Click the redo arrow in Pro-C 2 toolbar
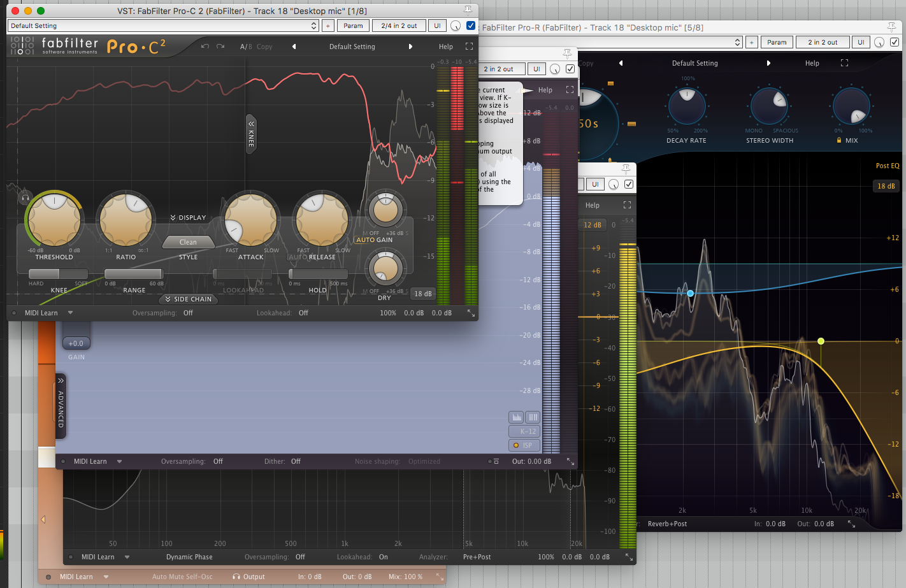 [220, 46]
